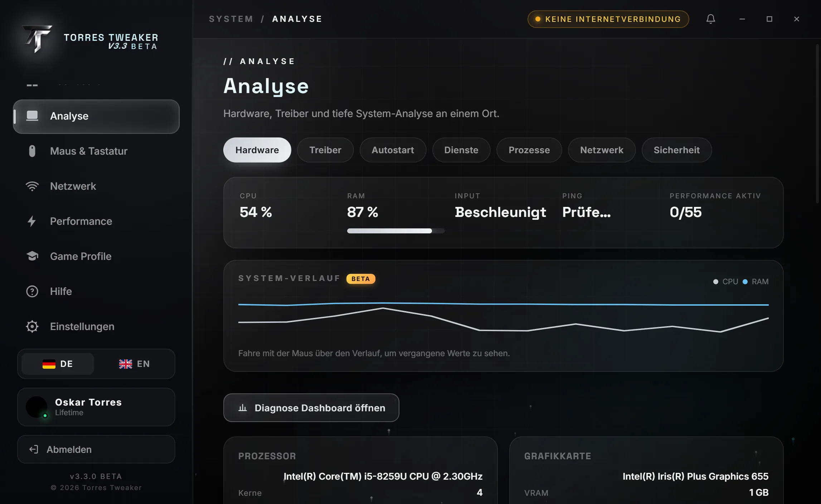Click the Intel Core i5-8259U processor name
This screenshot has height=504, width=821.
click(383, 476)
